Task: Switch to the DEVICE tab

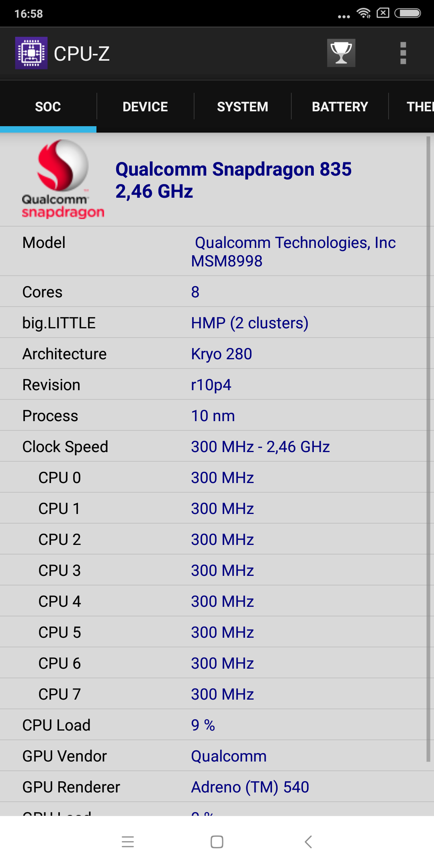Action: (145, 107)
